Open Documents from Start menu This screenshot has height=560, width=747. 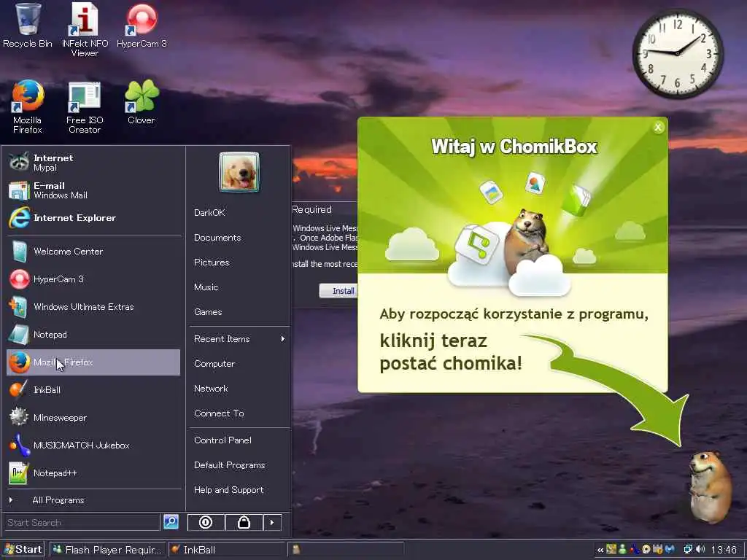pyautogui.click(x=239, y=238)
